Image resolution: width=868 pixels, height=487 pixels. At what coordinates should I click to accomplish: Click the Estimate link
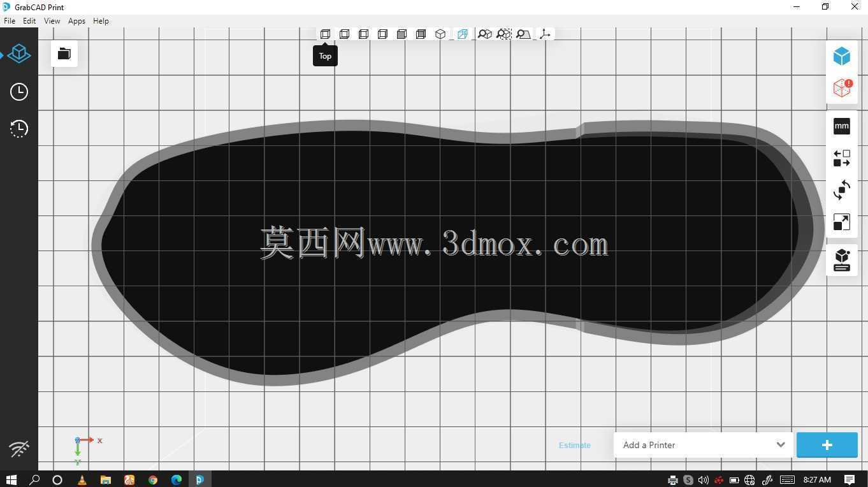(575, 445)
